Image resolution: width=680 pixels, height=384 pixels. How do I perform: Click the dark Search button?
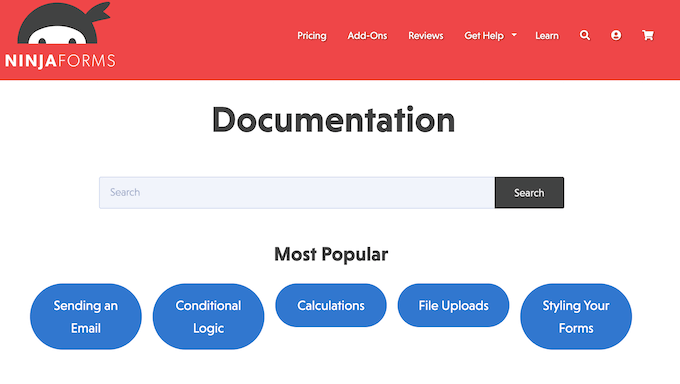click(x=529, y=193)
